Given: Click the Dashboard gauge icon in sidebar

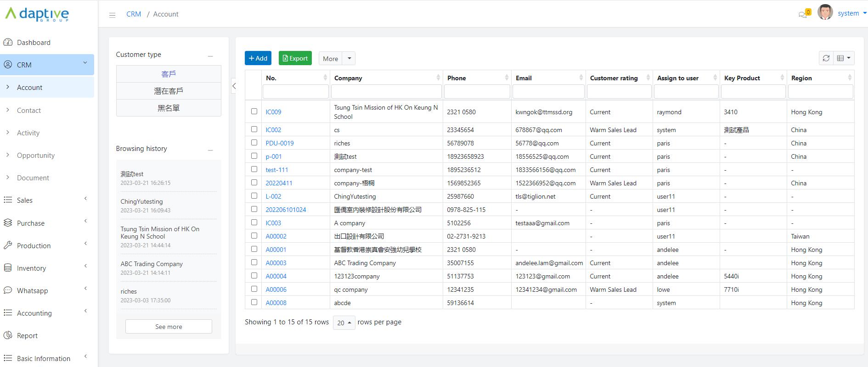Looking at the screenshot, I should [8, 42].
